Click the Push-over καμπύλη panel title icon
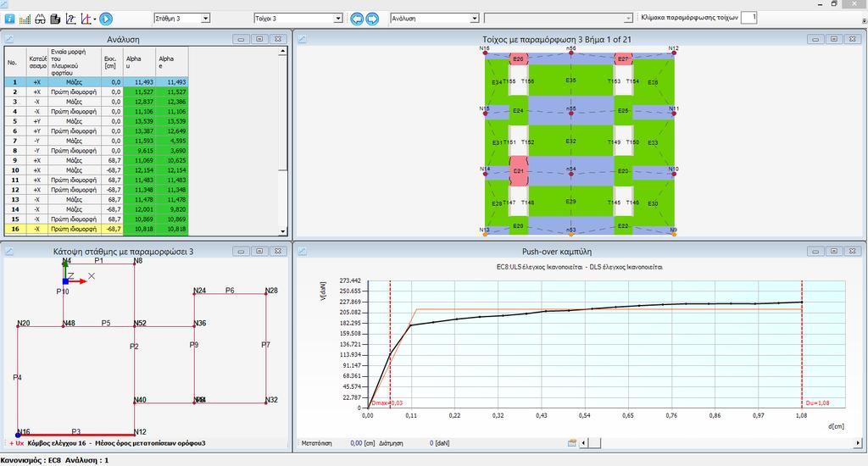 [302, 252]
